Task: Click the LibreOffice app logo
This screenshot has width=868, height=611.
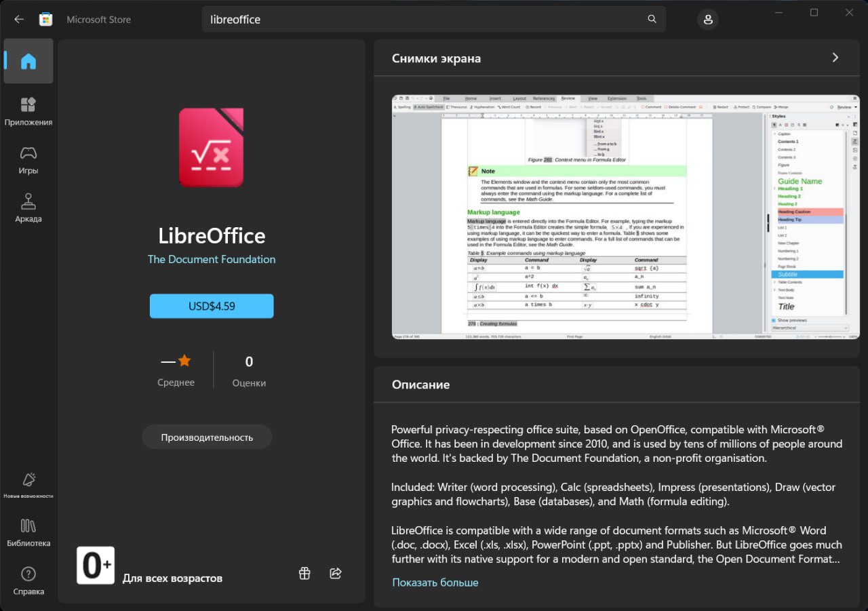Action: point(211,146)
